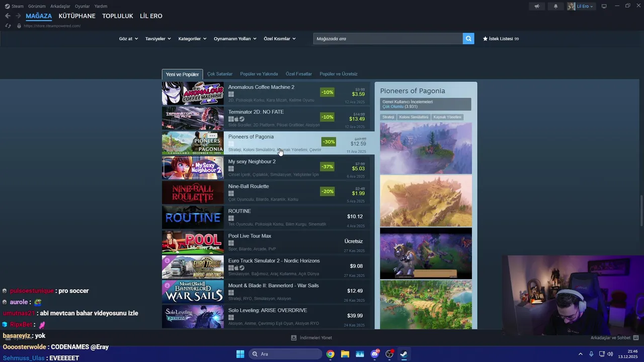Viewport: 644px width, 362px height.
Task: Open My sexy Neighbour 2 listing
Action: [266, 168]
